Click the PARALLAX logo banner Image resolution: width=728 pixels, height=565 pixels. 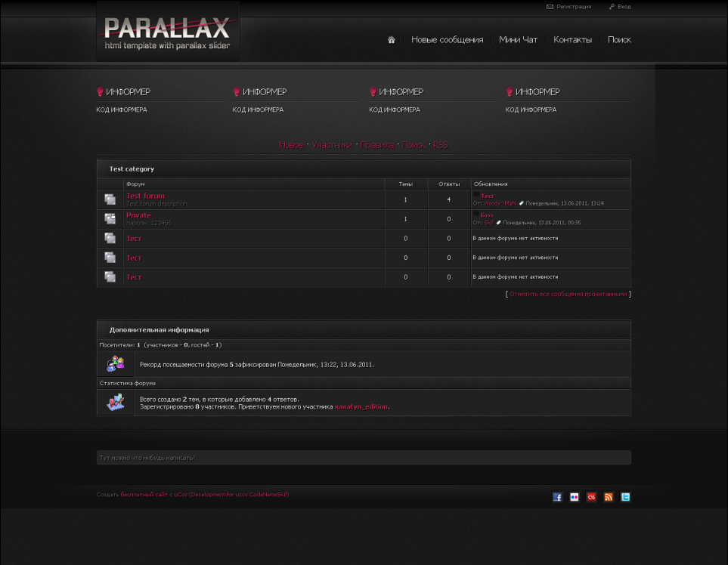click(167, 32)
